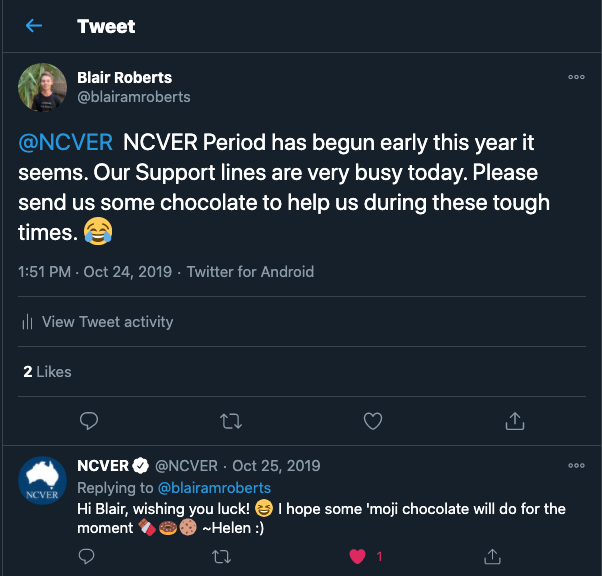Open NCVER profile avatar

pos(43,482)
